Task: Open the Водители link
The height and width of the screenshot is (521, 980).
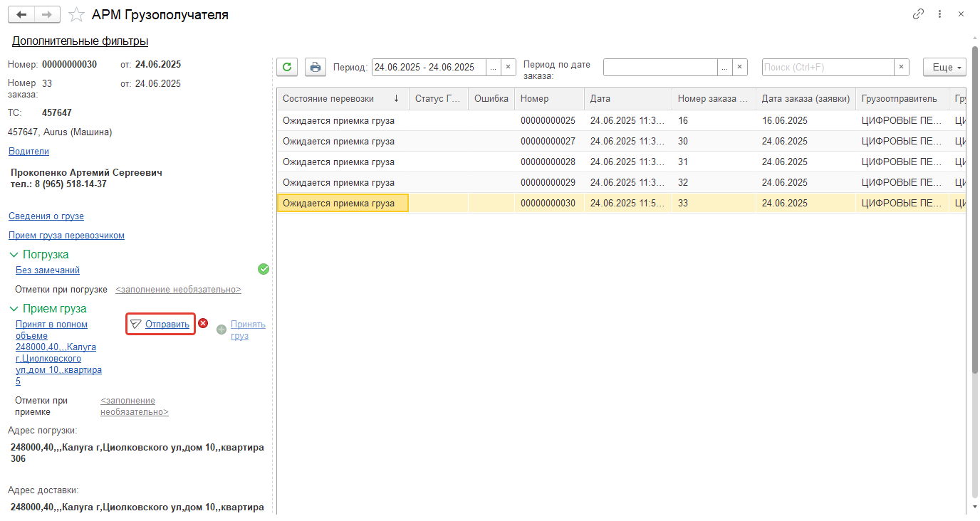Action: pyautogui.click(x=28, y=151)
